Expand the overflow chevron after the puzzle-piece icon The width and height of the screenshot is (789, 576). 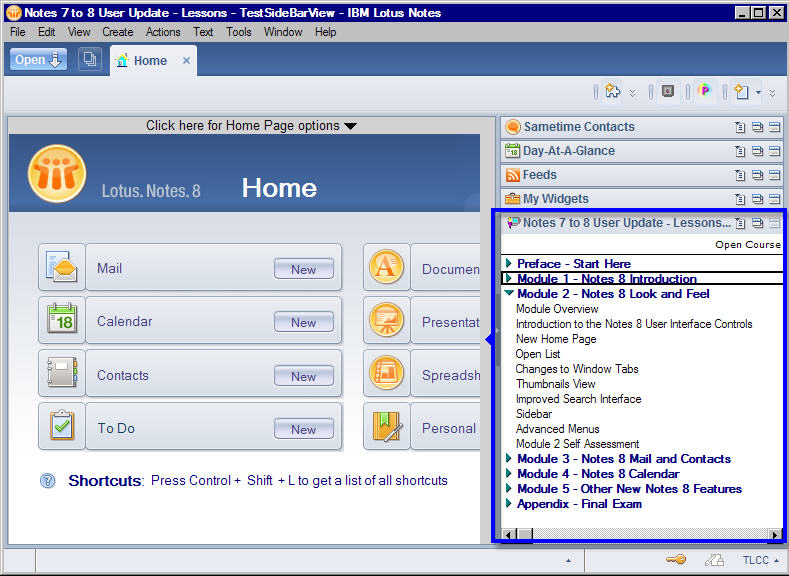[633, 93]
